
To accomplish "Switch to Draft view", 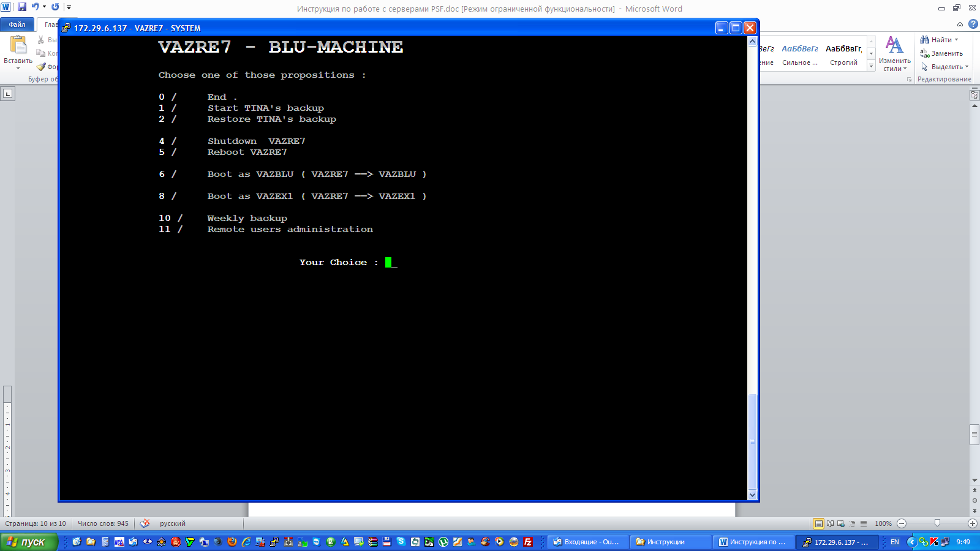I will tap(863, 523).
